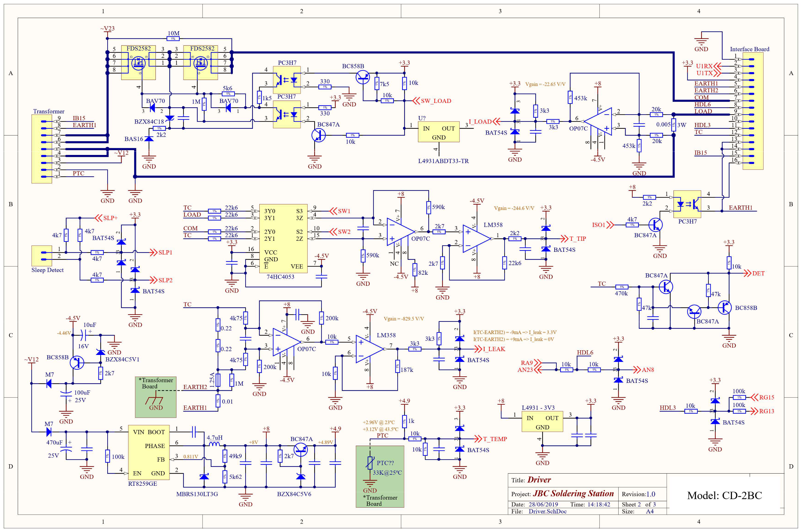Click the BAS16 diode symbol
802x532 pixels.
pyautogui.click(x=149, y=139)
